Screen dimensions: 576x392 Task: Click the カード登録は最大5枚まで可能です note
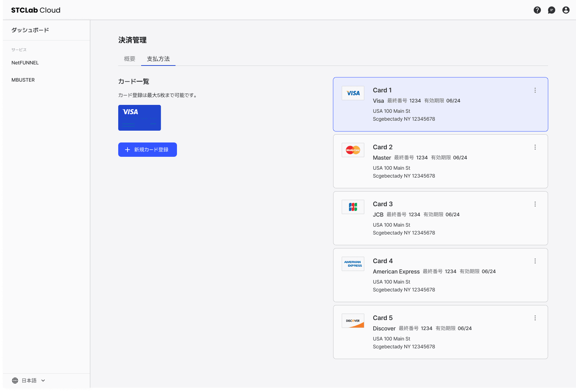click(x=158, y=95)
